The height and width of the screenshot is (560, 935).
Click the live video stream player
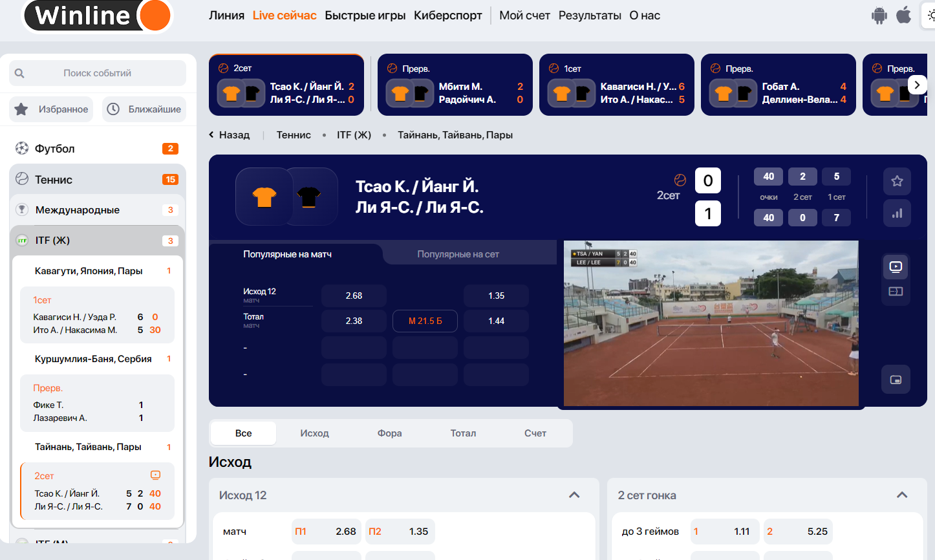click(x=711, y=323)
